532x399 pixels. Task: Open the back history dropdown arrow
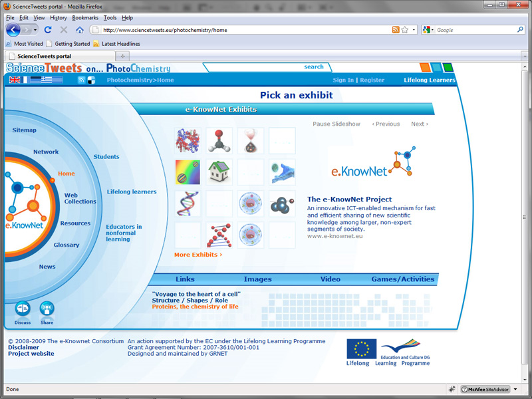(x=35, y=30)
